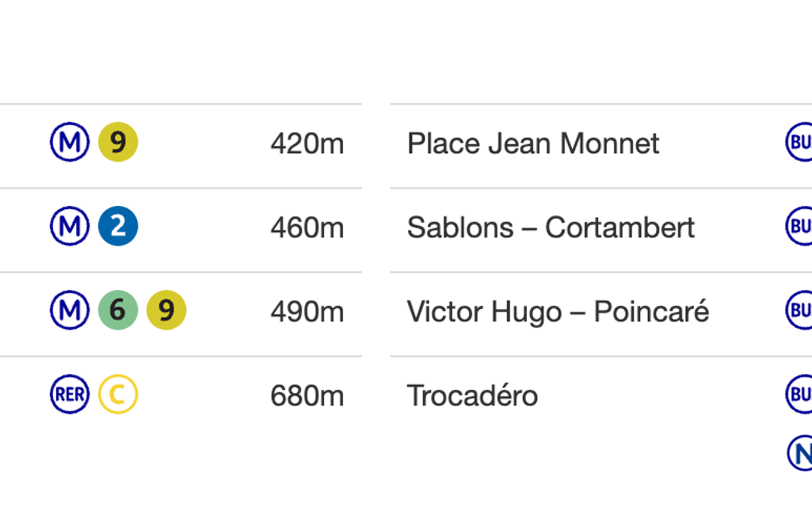Click the bus icon beside Victor Hugo – Poincaré
This screenshot has height=515, width=812.
tap(799, 311)
